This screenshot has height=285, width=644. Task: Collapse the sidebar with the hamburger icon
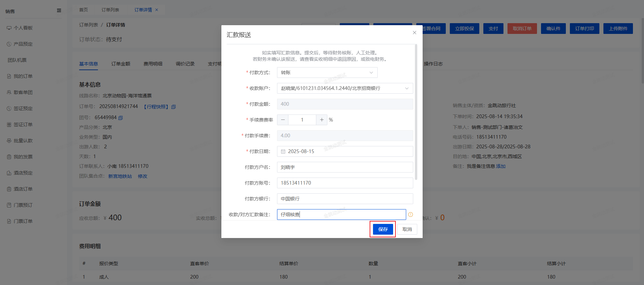tap(59, 11)
